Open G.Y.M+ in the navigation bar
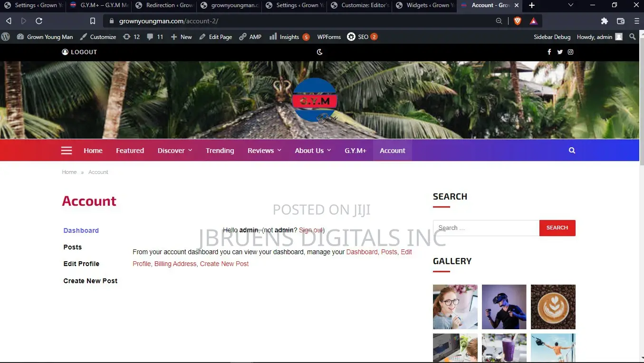This screenshot has height=363, width=644. (356, 151)
